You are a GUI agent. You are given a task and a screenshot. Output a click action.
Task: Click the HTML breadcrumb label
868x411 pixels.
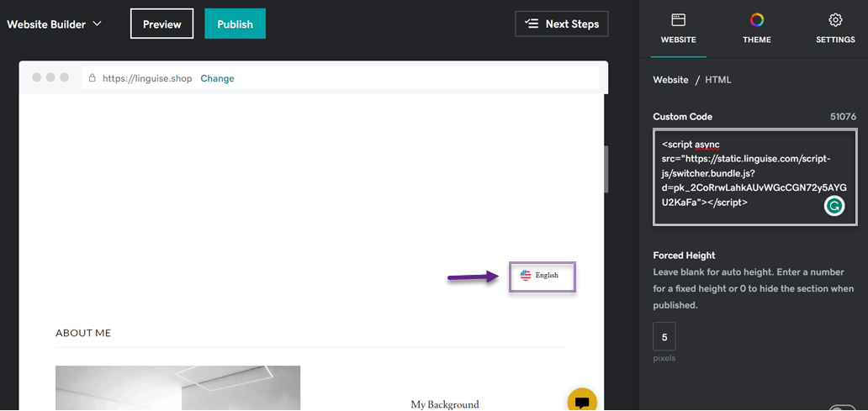pos(718,80)
